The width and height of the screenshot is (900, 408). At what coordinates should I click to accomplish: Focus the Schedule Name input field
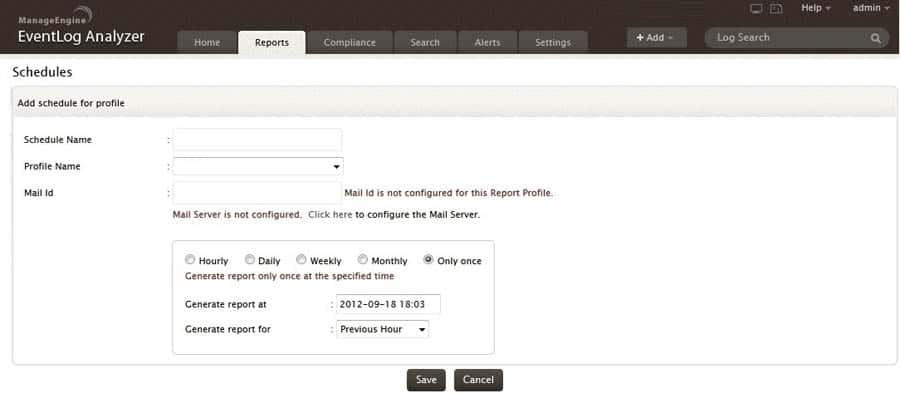[x=257, y=140]
